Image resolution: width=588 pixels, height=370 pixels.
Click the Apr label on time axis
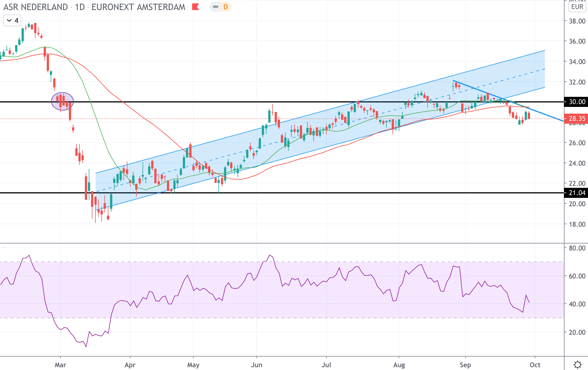[x=130, y=365]
